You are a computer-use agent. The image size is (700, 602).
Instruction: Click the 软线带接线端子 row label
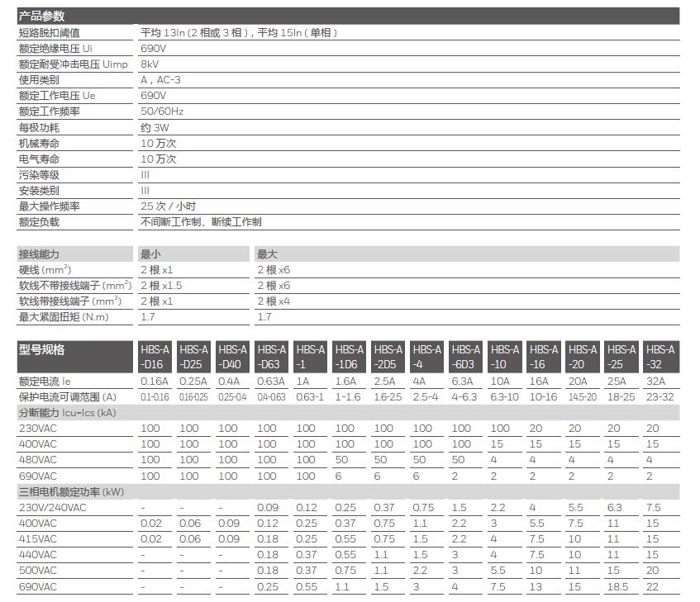coord(70,301)
